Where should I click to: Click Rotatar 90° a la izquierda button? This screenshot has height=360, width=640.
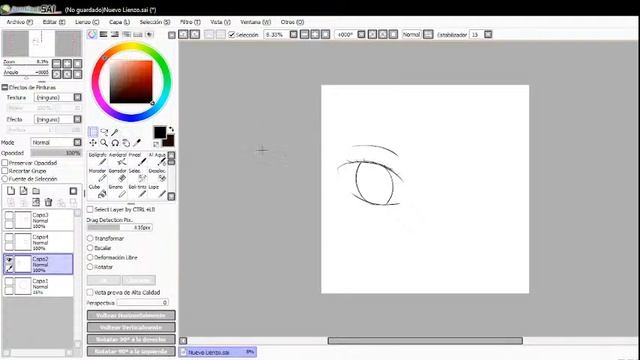pos(131,351)
